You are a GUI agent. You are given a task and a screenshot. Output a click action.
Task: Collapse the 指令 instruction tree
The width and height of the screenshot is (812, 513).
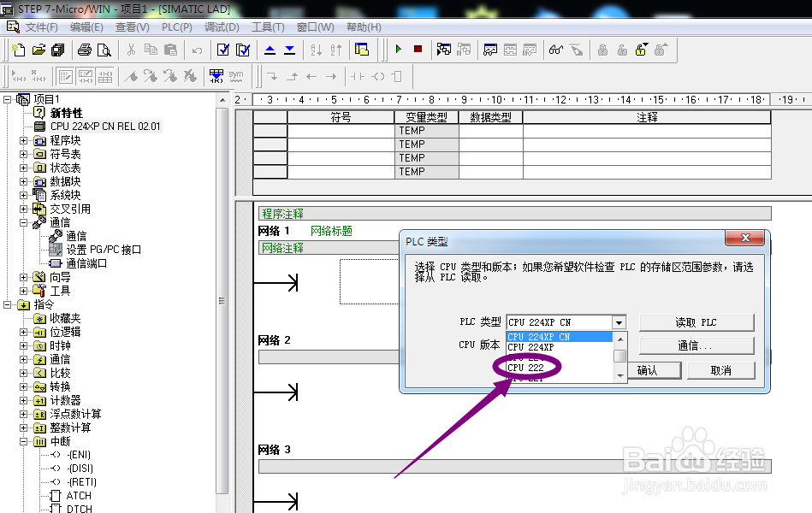click(x=7, y=304)
